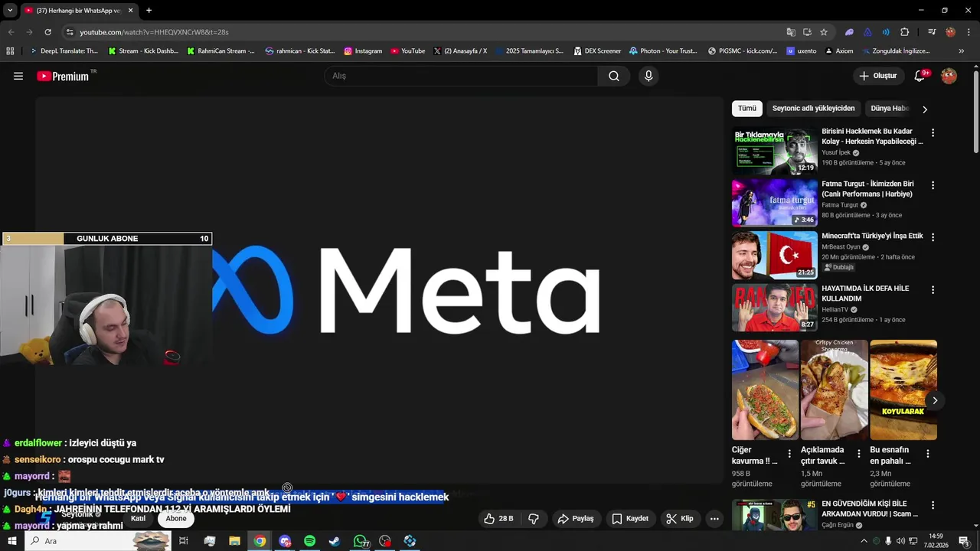Create a clip with Klip button

[x=680, y=519]
